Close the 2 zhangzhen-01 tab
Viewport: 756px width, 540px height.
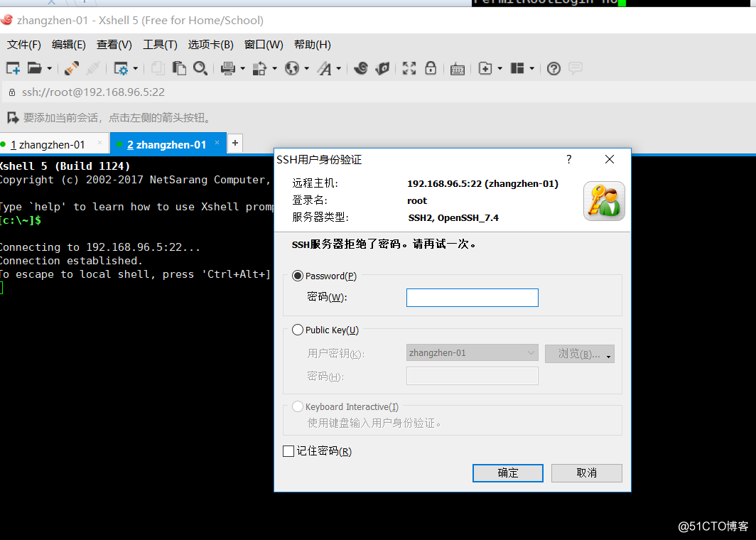click(x=217, y=143)
